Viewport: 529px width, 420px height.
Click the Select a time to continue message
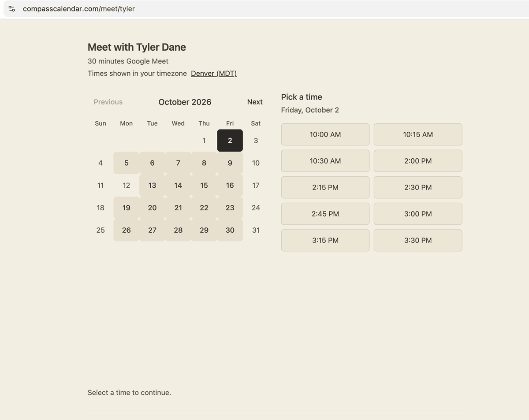click(129, 393)
